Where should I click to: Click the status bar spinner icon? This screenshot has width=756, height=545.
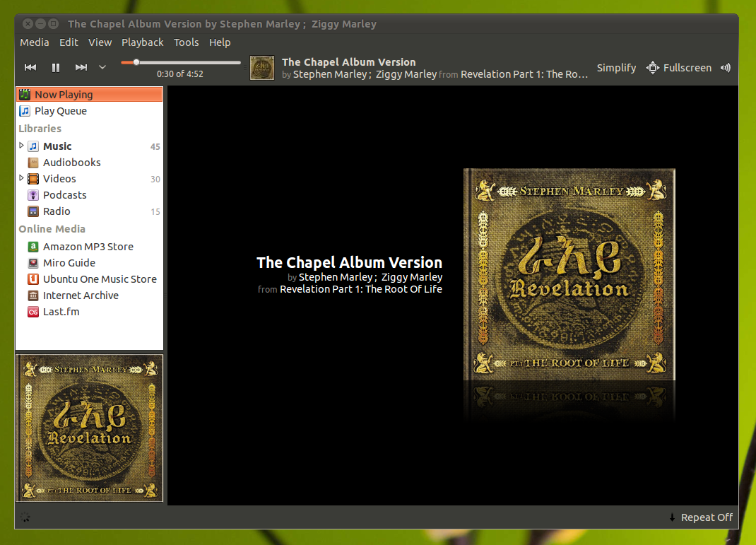(x=25, y=517)
